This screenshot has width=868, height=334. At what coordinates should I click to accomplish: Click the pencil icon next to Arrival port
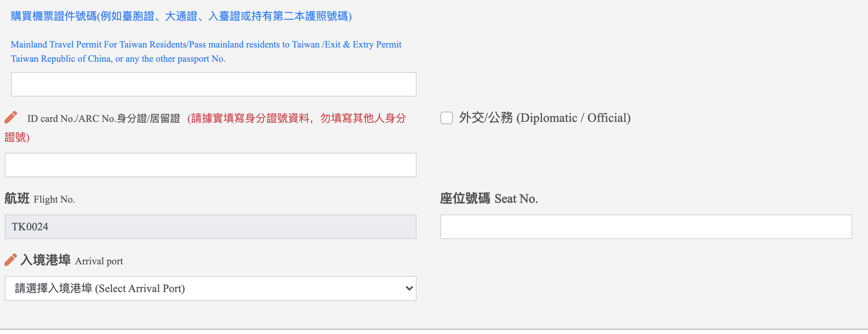(x=11, y=260)
